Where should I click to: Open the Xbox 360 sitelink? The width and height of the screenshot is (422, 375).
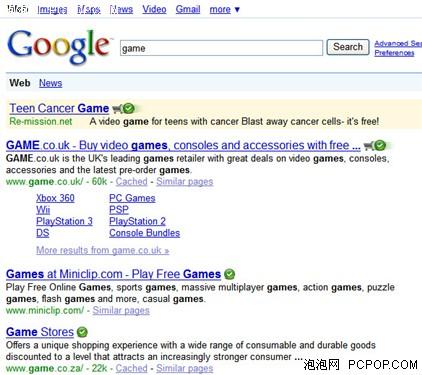click(x=55, y=198)
